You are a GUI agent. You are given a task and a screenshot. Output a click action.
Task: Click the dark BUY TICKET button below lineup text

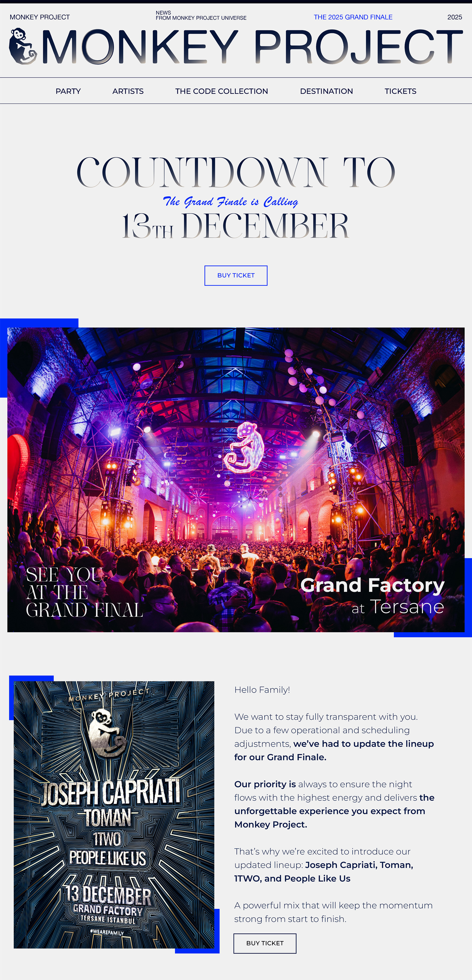pos(265,943)
